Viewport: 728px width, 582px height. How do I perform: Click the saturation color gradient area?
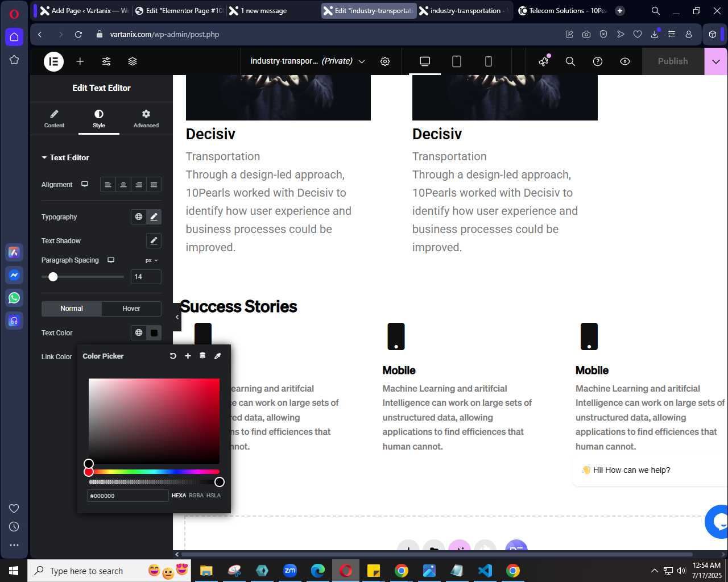(154, 421)
